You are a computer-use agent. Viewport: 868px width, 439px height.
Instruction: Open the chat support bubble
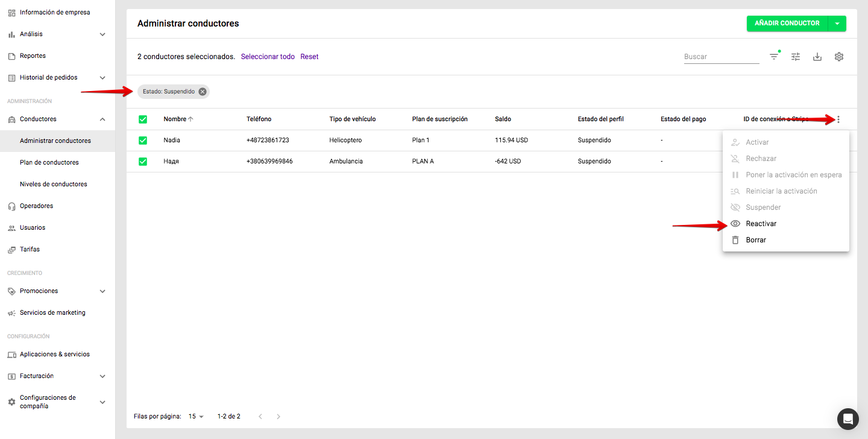click(848, 419)
